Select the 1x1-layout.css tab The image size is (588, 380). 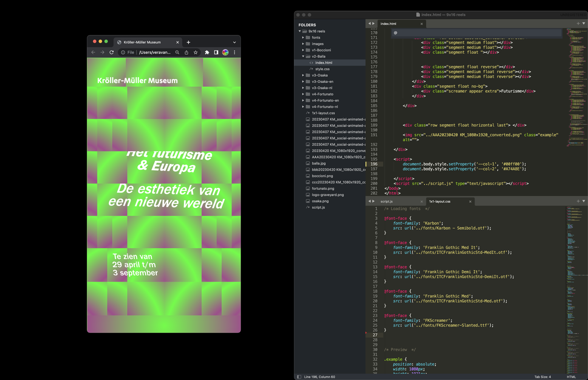click(440, 201)
